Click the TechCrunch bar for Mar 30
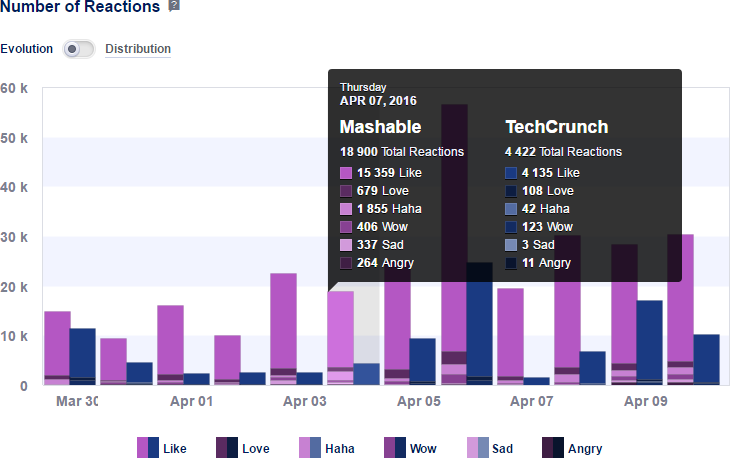The height and width of the screenshot is (460, 730). [82, 357]
